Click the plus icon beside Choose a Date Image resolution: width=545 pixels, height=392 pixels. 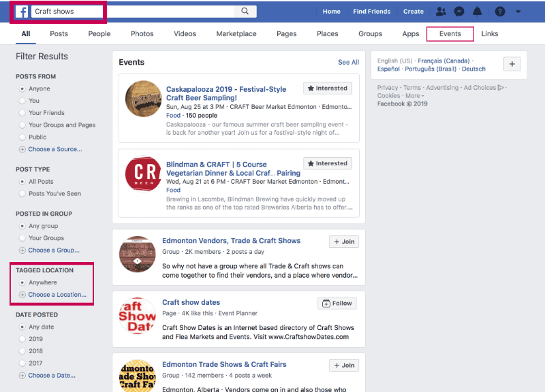[x=22, y=376]
